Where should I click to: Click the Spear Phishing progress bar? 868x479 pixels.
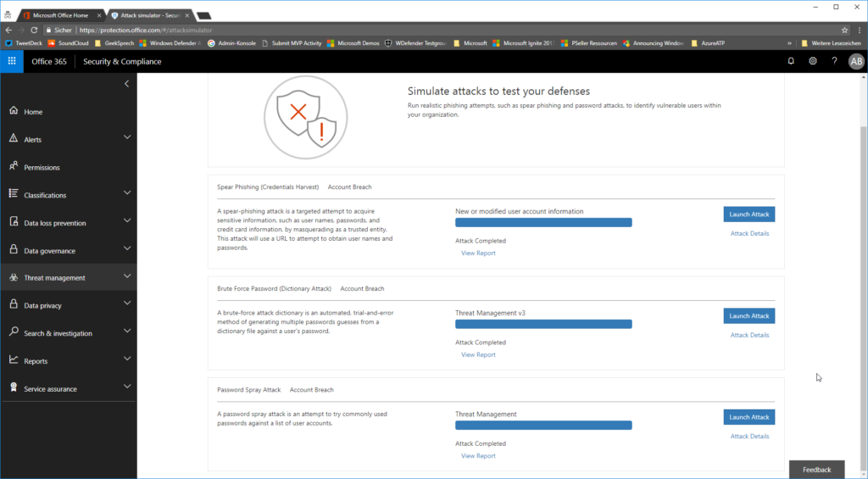coord(543,223)
